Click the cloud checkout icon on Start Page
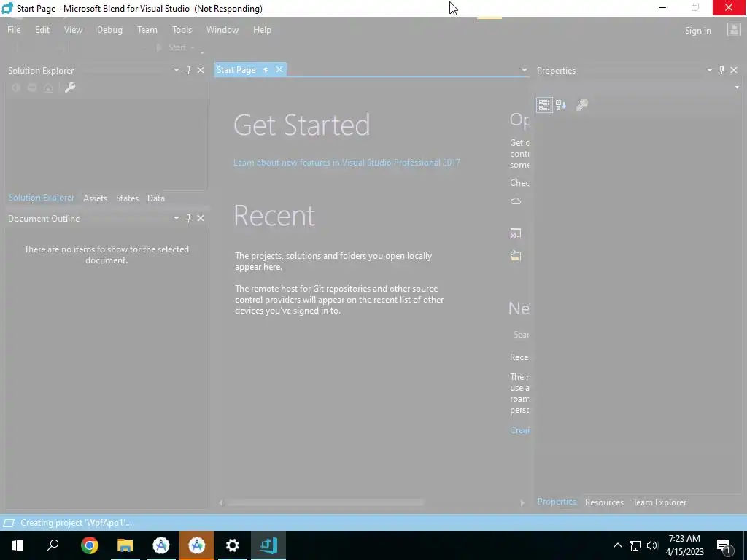 (x=516, y=201)
